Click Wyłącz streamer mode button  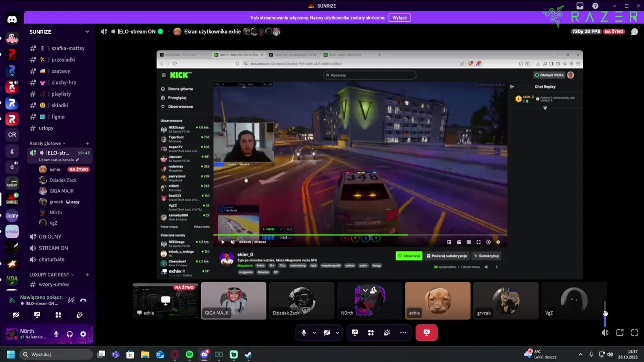[x=399, y=18]
